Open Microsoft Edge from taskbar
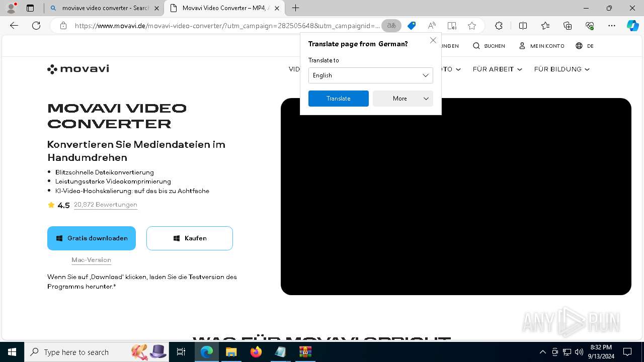 tap(207, 352)
